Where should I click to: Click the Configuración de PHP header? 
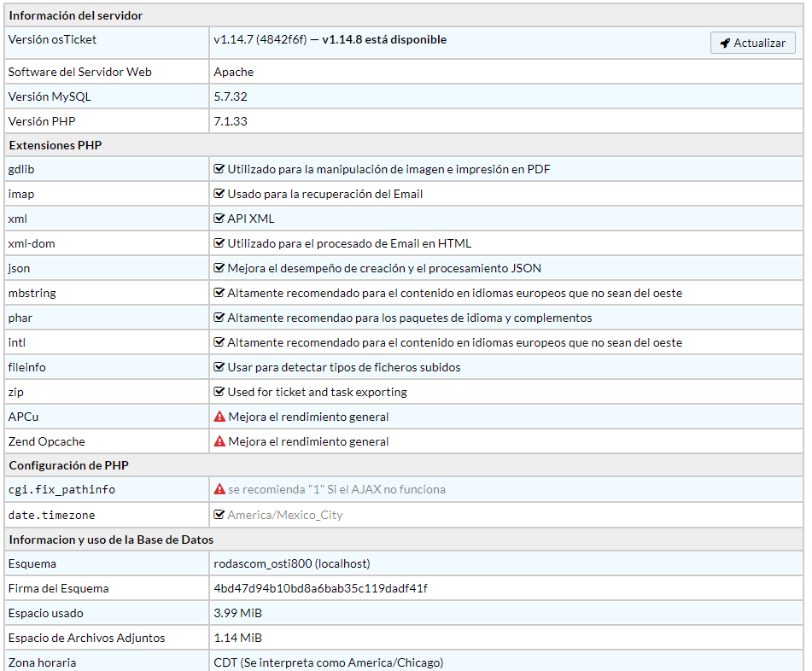point(68,465)
